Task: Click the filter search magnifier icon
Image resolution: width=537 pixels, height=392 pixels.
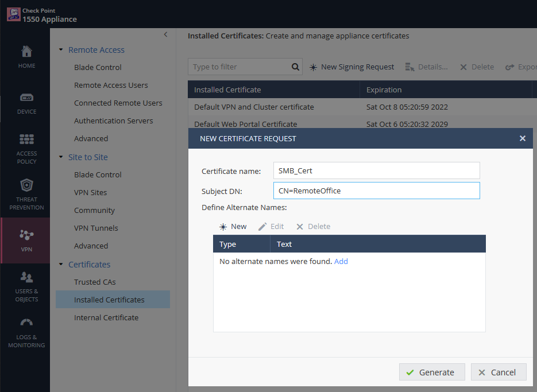Action: [x=295, y=67]
